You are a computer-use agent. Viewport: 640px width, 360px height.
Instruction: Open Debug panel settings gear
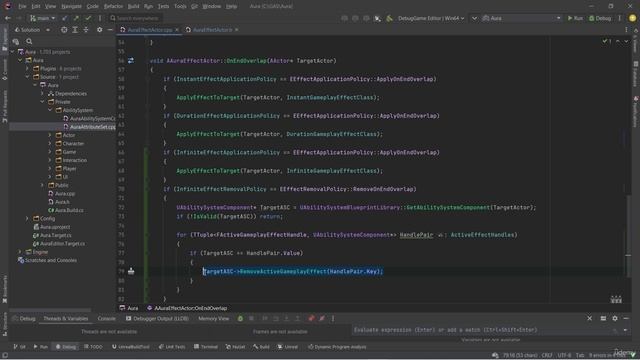point(615,318)
